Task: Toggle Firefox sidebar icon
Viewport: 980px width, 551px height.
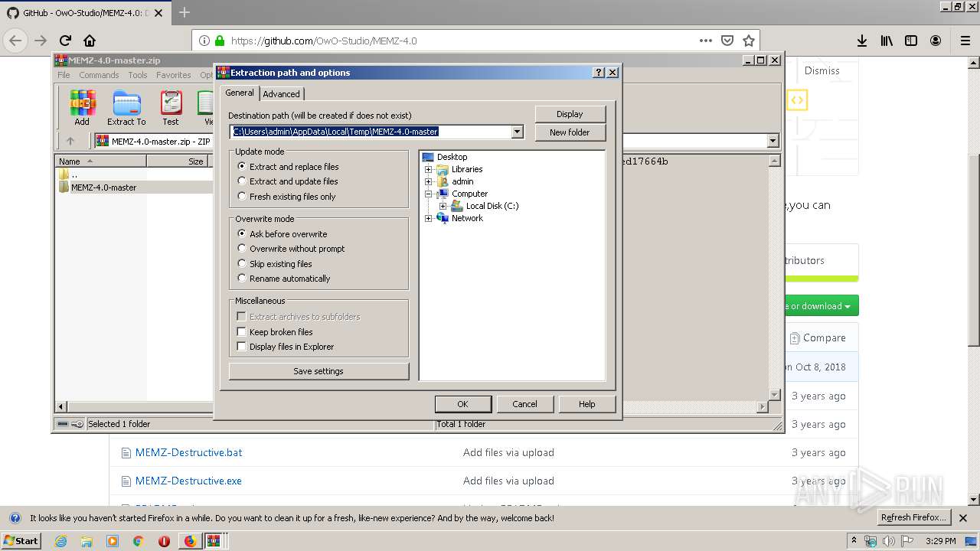Action: 911,41
